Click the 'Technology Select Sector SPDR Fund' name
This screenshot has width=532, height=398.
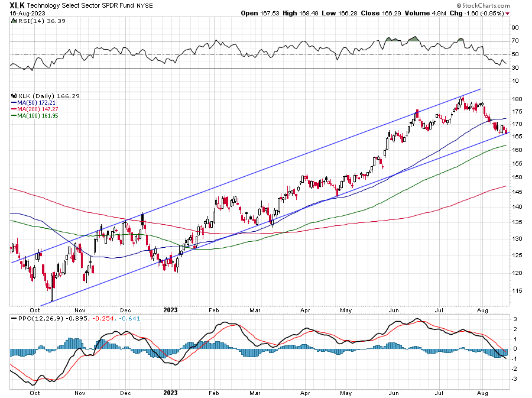(x=80, y=5)
